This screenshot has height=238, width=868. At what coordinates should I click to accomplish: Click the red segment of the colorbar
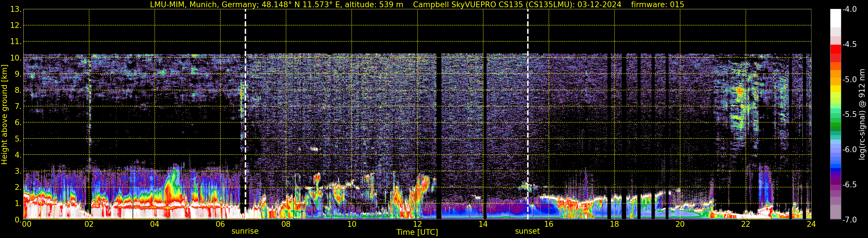tap(835, 49)
